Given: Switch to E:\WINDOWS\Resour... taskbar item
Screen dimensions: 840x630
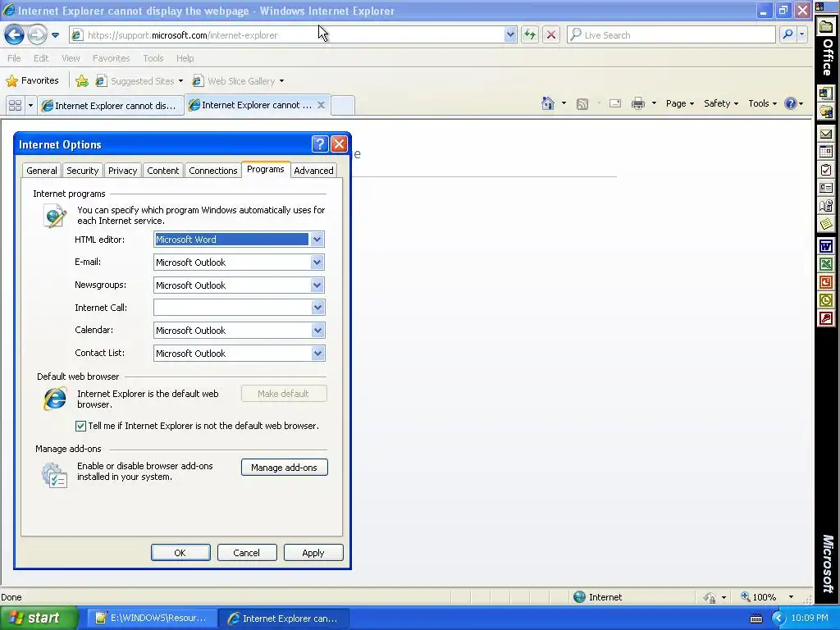Looking at the screenshot, I should (153, 618).
